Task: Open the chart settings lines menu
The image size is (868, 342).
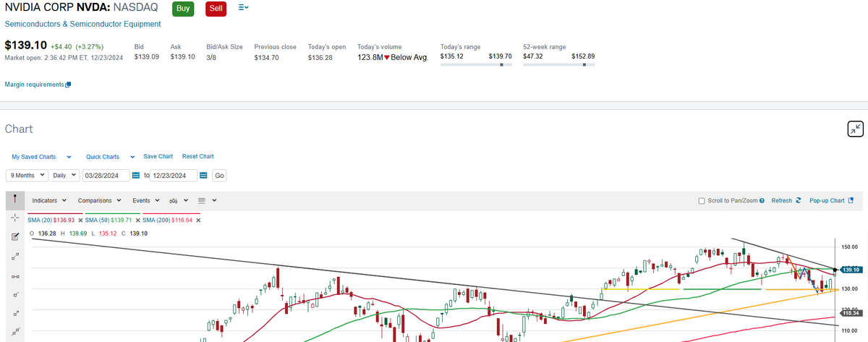Action: click(x=207, y=200)
